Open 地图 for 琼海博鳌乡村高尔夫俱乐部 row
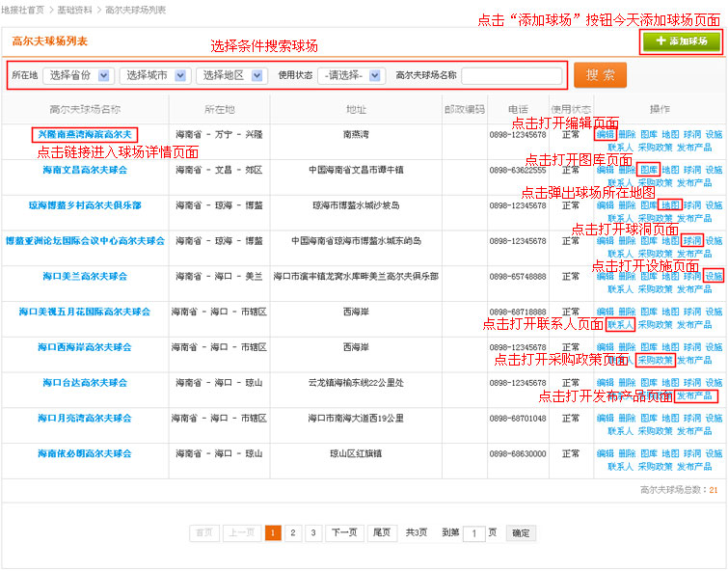728x571 pixels. [x=671, y=205]
